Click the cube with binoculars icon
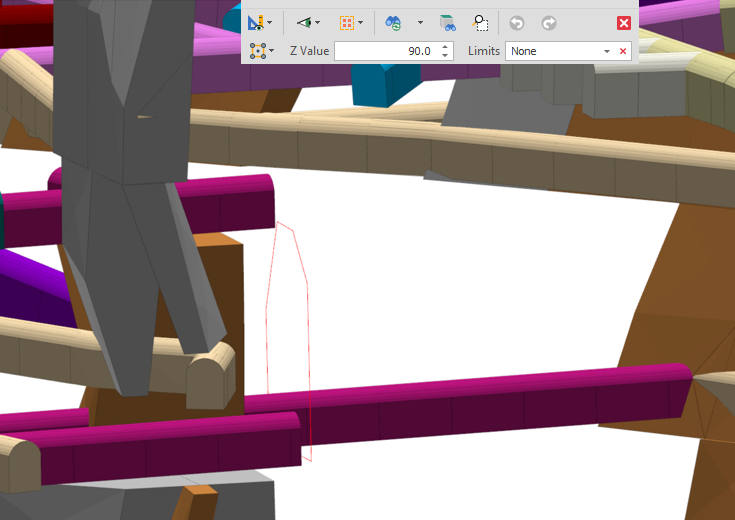This screenshot has height=520, width=735. point(448,23)
